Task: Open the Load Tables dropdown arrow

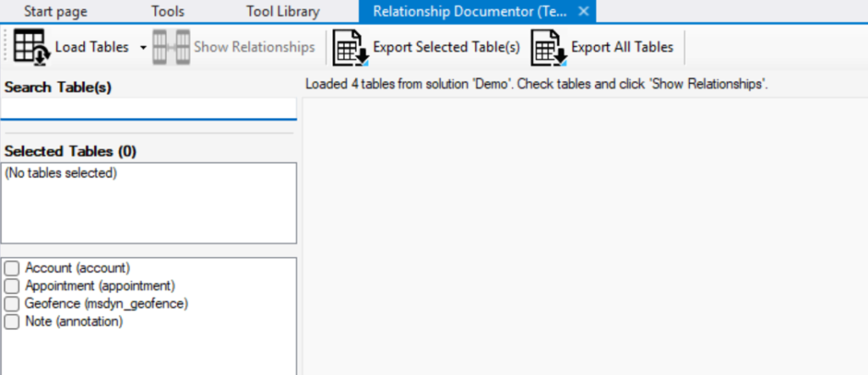Action: (x=142, y=48)
